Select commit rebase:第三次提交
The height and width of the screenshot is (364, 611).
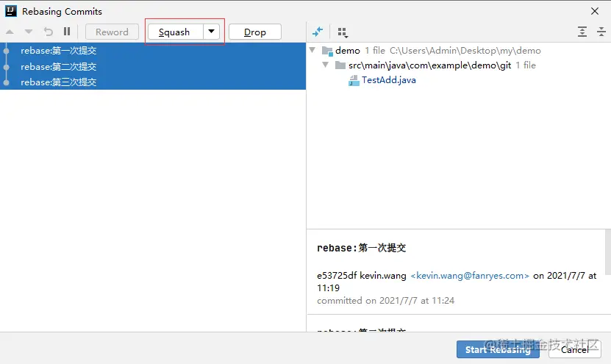tap(153, 82)
